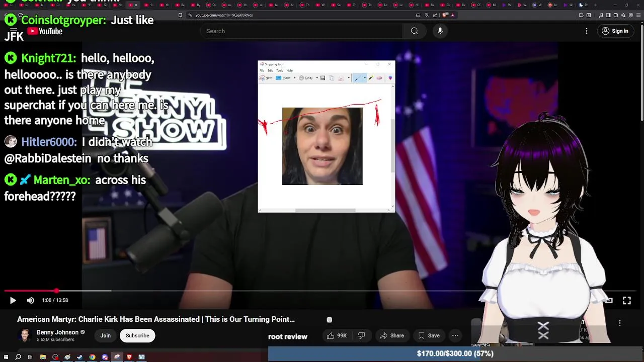Open a new browser tab with plus button
Screen dimensions: 644x362
coord(596,5)
